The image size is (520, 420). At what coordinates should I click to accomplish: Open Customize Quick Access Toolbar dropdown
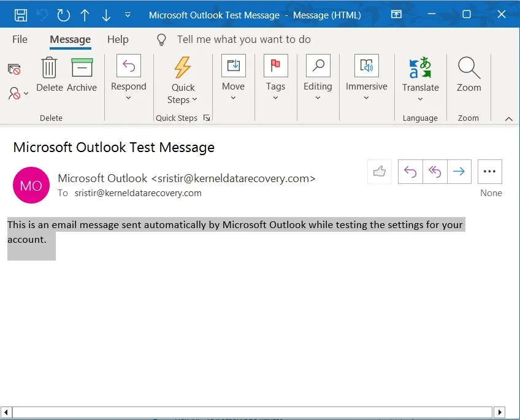tap(128, 15)
